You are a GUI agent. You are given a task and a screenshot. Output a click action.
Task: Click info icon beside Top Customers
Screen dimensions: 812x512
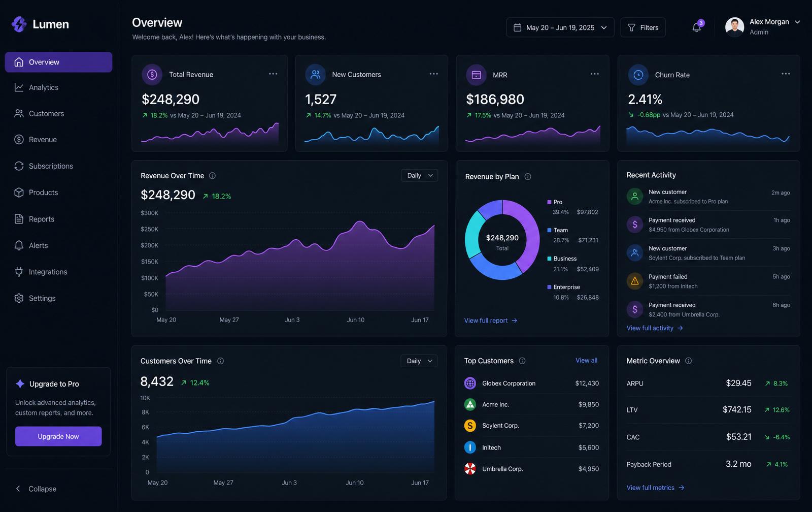522,361
